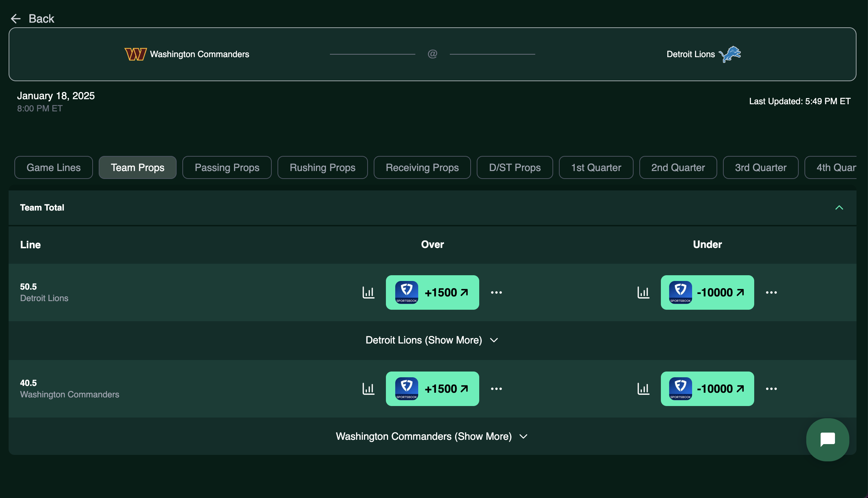868x498 pixels.
Task: Open the chat bubble widget
Action: (x=827, y=439)
